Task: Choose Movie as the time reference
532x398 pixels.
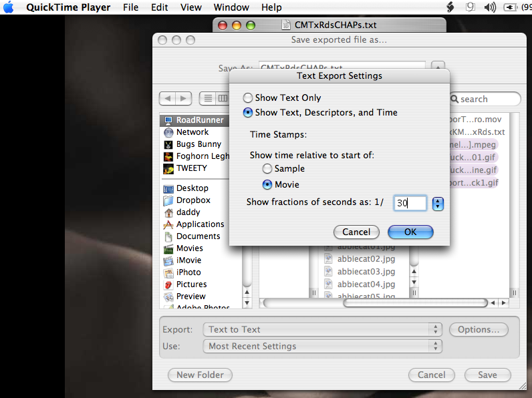Action: [267, 184]
